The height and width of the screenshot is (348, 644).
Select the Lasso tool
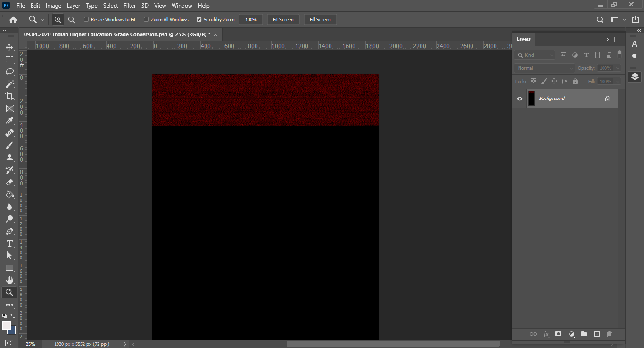(x=9, y=72)
